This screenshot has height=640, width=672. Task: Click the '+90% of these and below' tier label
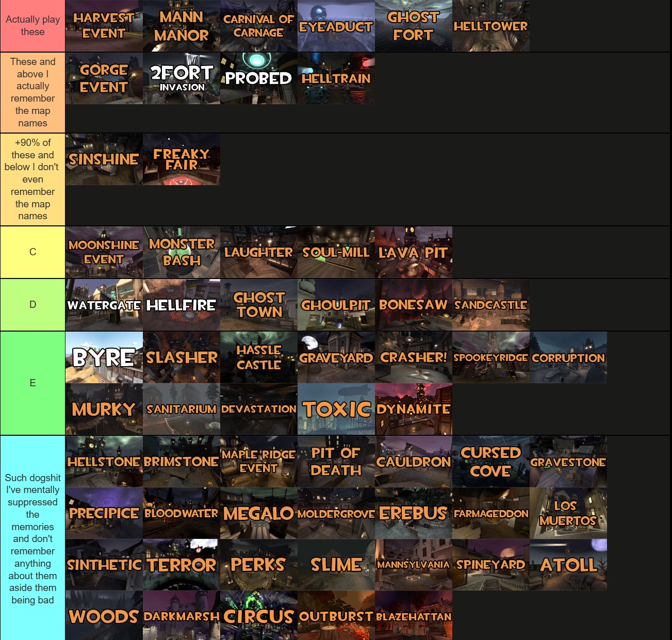click(x=32, y=179)
